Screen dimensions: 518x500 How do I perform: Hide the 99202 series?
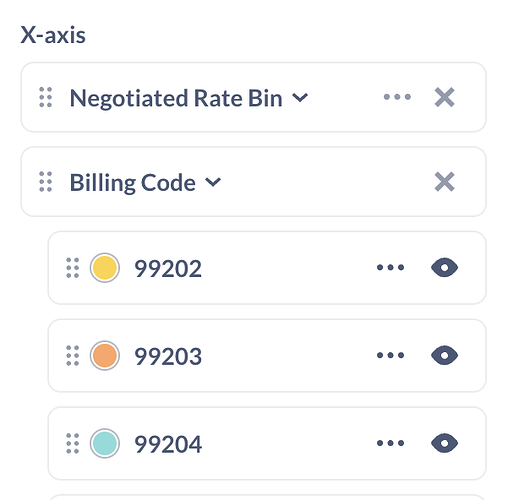444,267
